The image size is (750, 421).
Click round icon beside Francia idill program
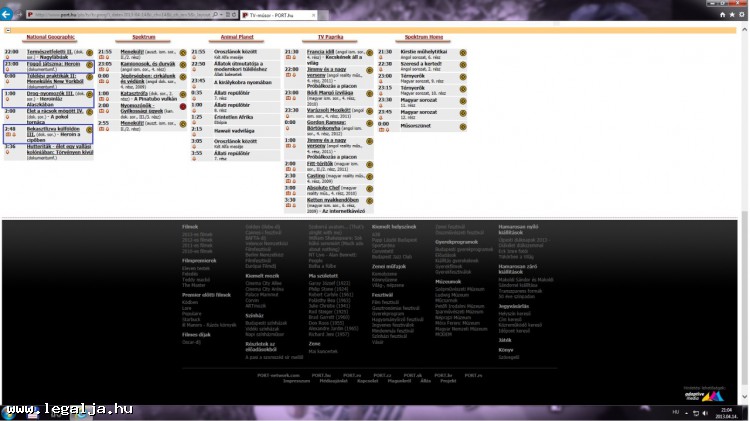(369, 52)
